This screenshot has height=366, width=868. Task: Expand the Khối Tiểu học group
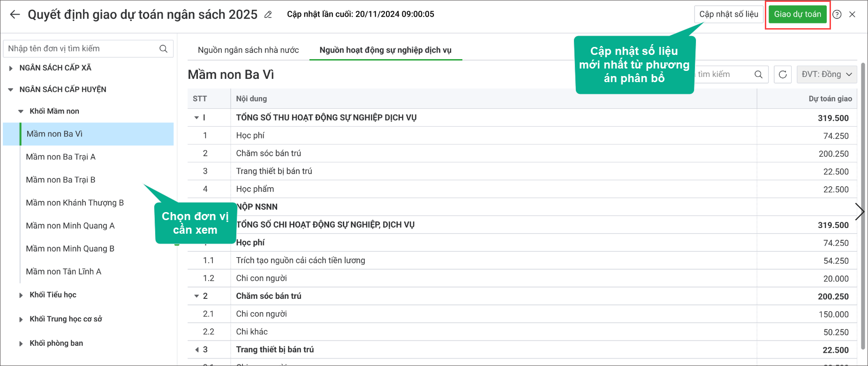[x=21, y=295]
